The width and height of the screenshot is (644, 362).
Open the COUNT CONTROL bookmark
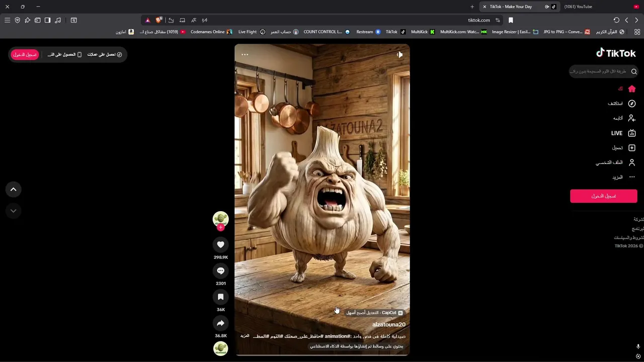(x=327, y=32)
